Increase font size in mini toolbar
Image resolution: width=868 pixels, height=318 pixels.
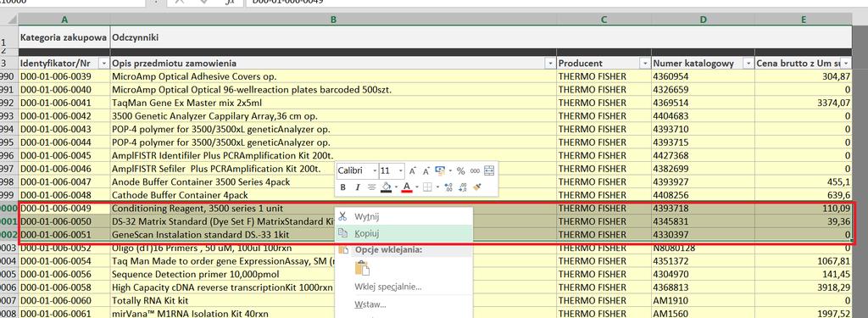coord(413,170)
